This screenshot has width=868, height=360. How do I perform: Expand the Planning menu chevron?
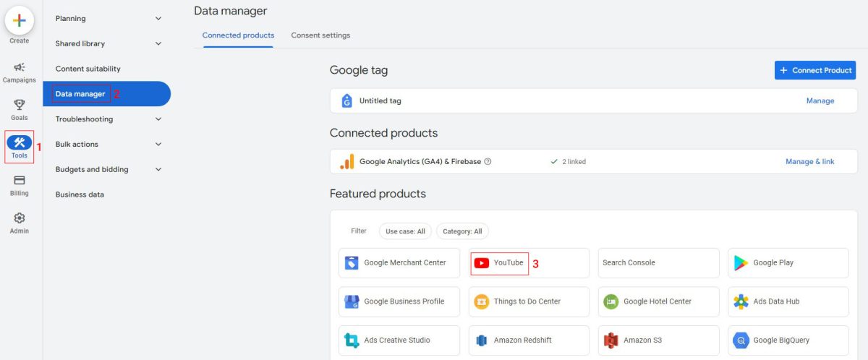pos(158,19)
